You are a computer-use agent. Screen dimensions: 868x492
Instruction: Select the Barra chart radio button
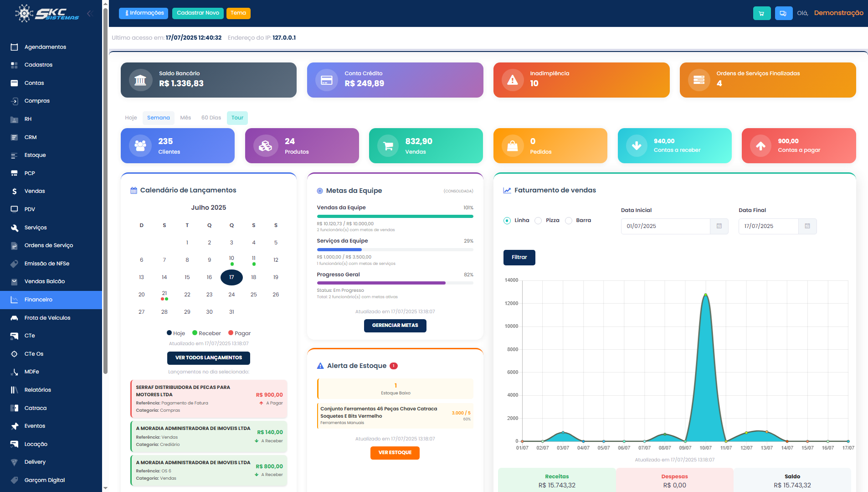coord(569,221)
